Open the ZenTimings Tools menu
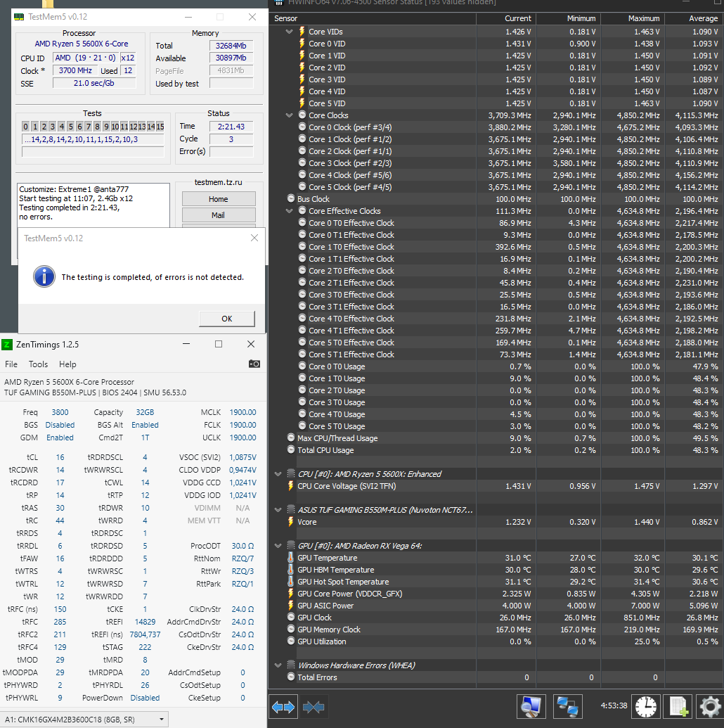This screenshot has height=728, width=724. 38,364
